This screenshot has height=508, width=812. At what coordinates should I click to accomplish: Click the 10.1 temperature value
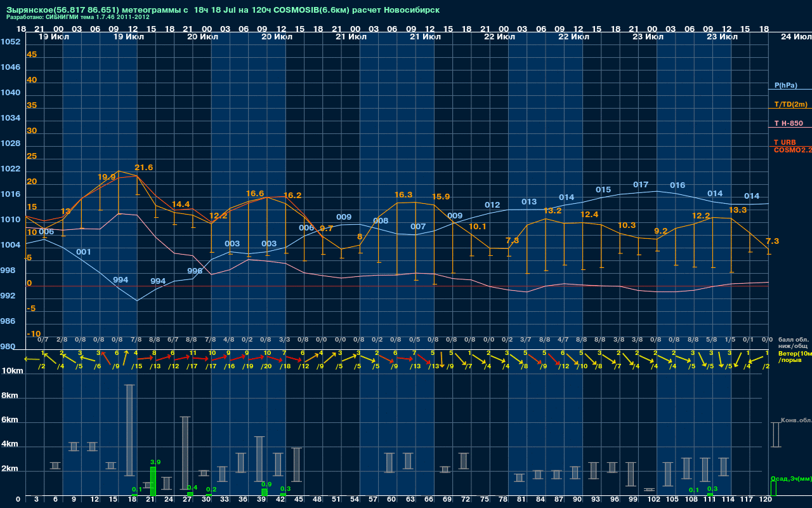[x=477, y=227]
